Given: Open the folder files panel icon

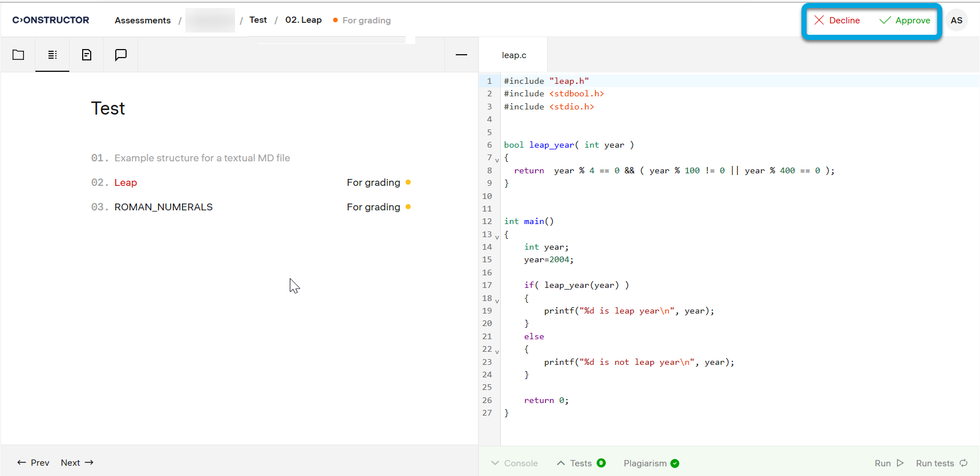Looking at the screenshot, I should [18, 55].
